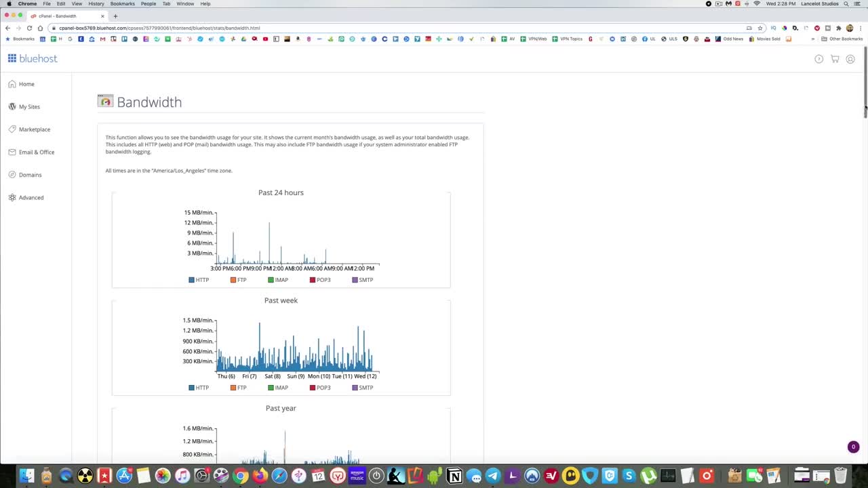Toggle FTP series in Past 24 hours legend
The height and width of the screenshot is (488, 868).
click(x=238, y=280)
